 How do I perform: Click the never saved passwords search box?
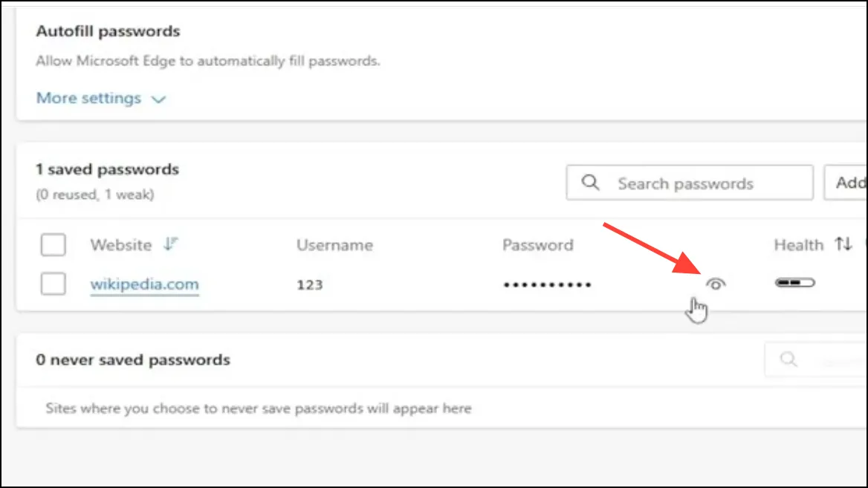[816, 360]
